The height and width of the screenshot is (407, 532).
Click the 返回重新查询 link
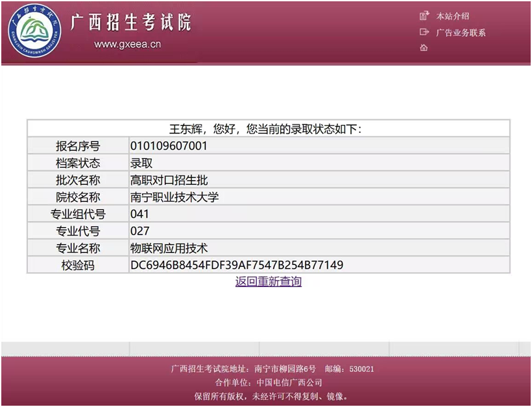[x=268, y=281]
